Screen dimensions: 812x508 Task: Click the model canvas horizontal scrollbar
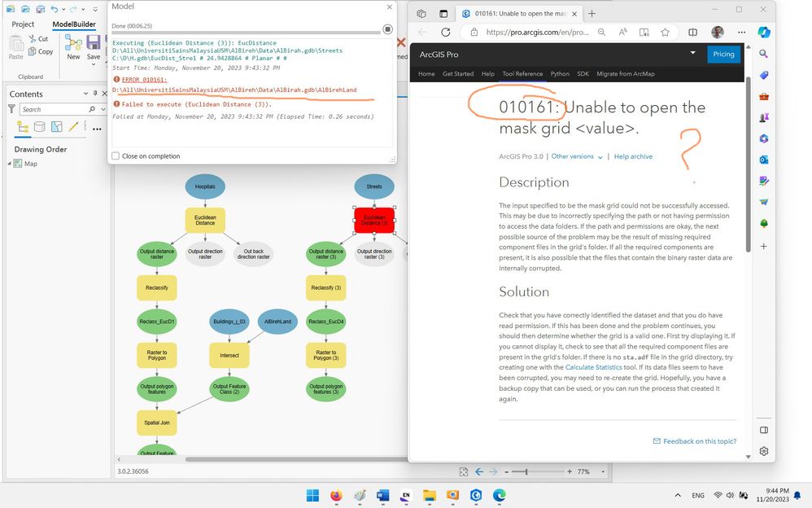(x=296, y=459)
